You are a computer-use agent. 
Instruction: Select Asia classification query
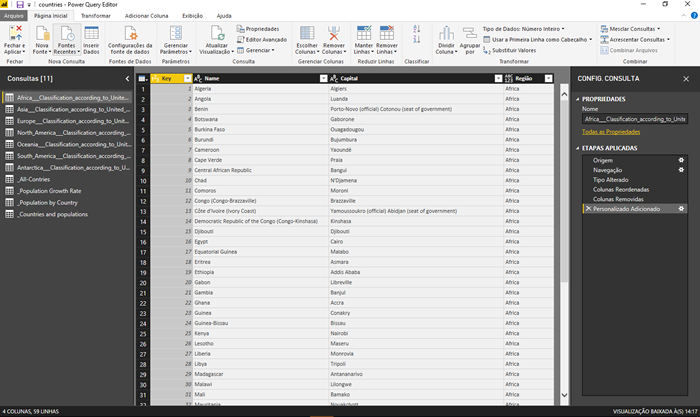tap(68, 109)
